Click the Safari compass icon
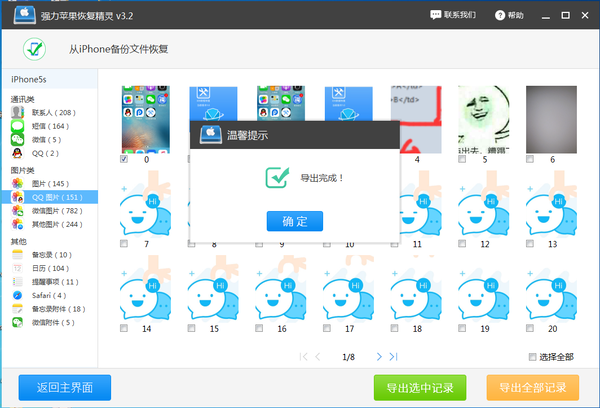 click(x=17, y=295)
